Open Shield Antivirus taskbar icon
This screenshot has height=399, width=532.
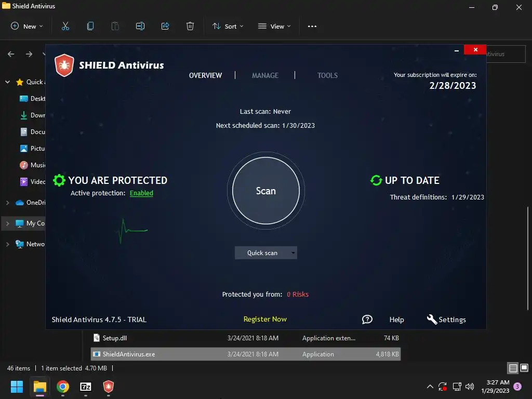point(108,387)
